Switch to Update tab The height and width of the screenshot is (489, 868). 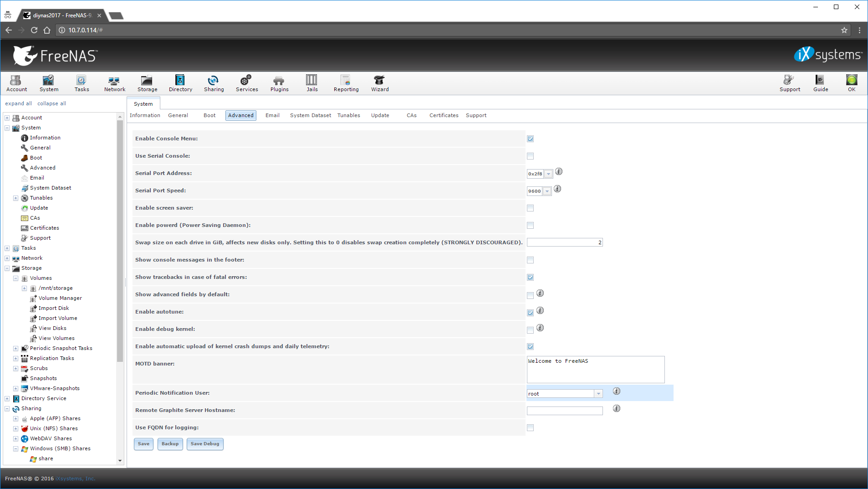pos(380,115)
